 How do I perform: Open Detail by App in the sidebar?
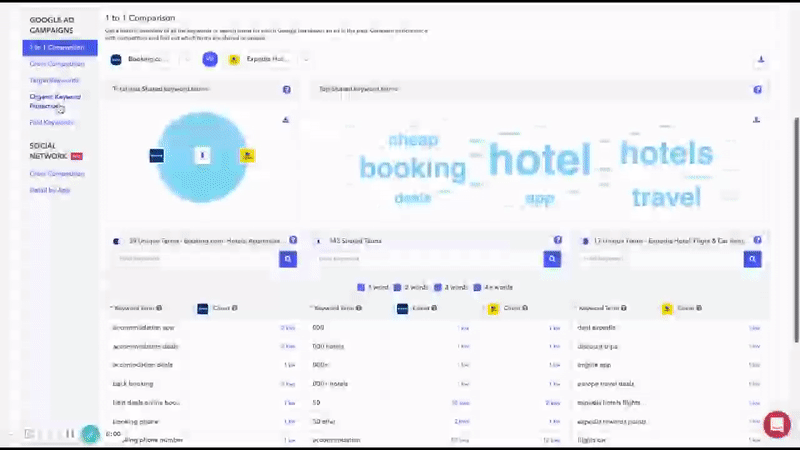49,190
